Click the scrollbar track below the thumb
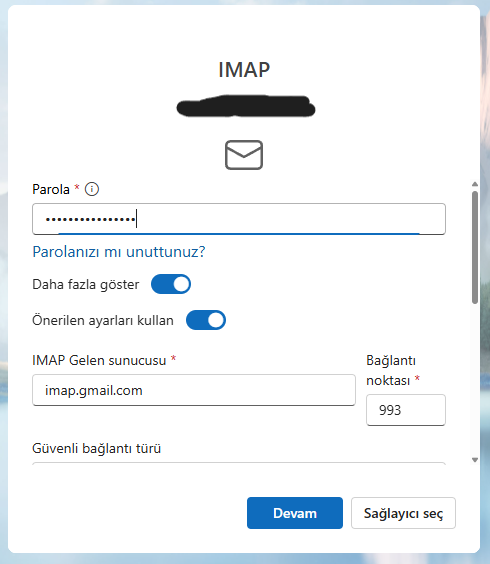The height and width of the screenshot is (564, 490). (475, 379)
